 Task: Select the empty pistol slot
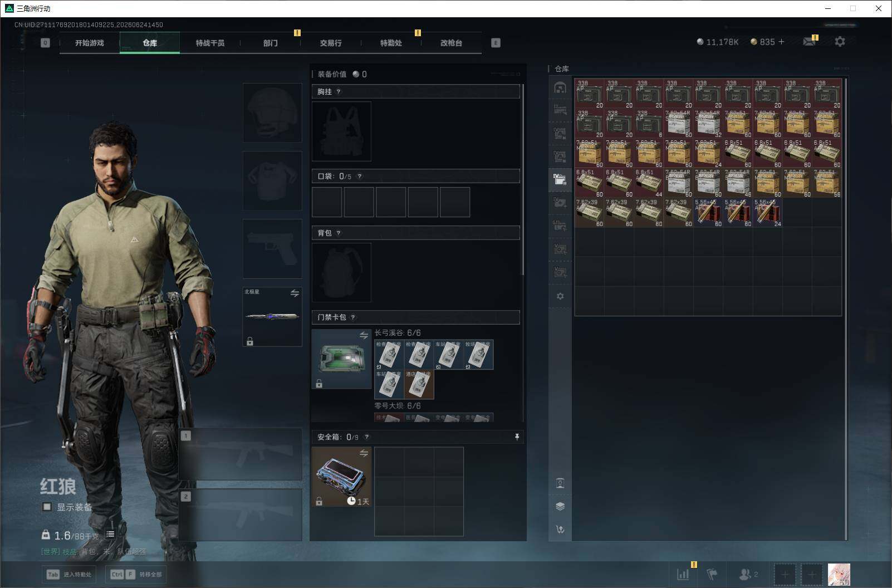pos(272,248)
